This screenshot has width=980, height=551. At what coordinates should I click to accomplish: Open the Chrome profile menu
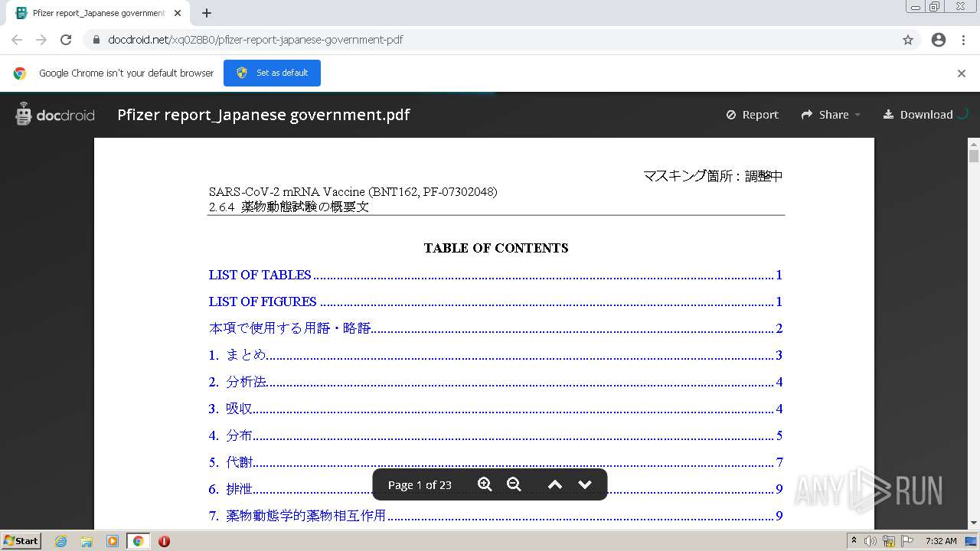[x=939, y=40]
